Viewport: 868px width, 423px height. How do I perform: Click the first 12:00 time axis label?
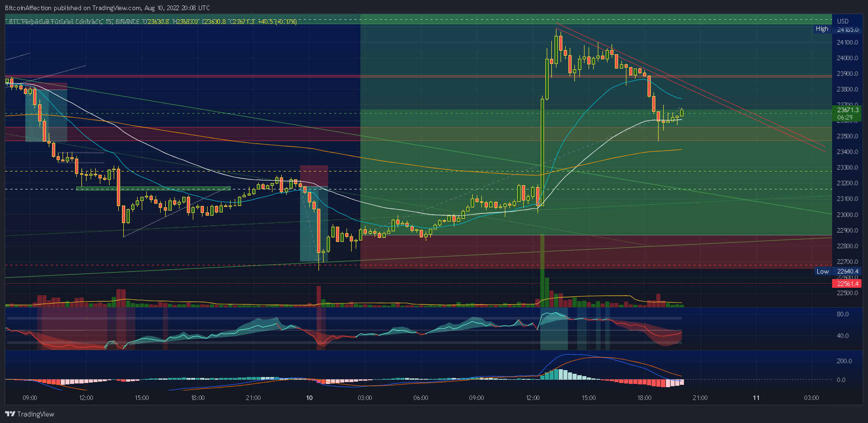(86, 398)
